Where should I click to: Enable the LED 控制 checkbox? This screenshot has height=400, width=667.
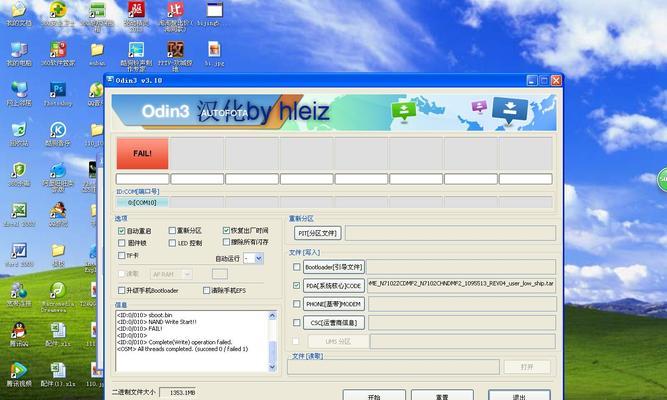coord(172,243)
